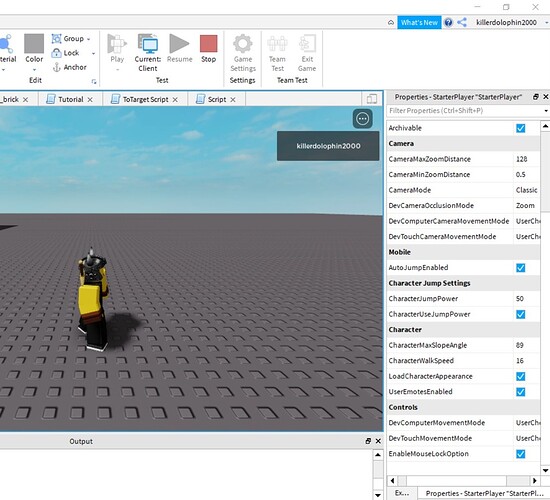Toggle UserEmotesEnabled checkbox
The height and width of the screenshot is (500, 550).
point(521,392)
